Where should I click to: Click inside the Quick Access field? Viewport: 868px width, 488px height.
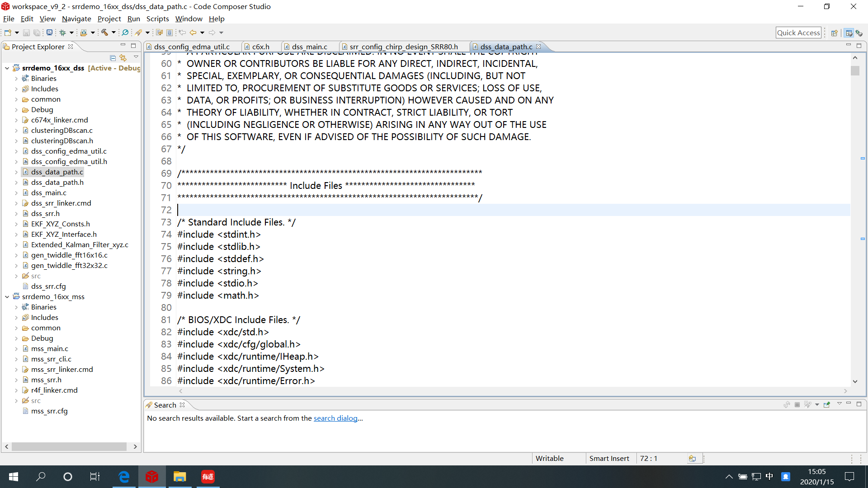click(x=798, y=32)
